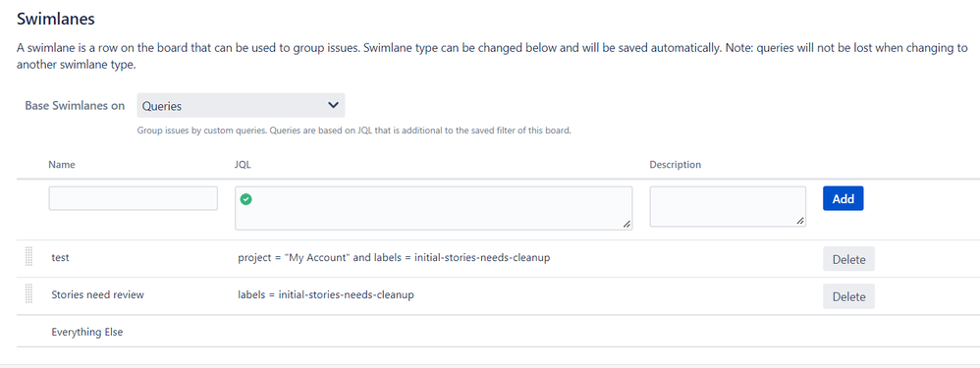Screen dimensions: 980x368
Task: Focus the new swimlane Name field
Action: 134,198
